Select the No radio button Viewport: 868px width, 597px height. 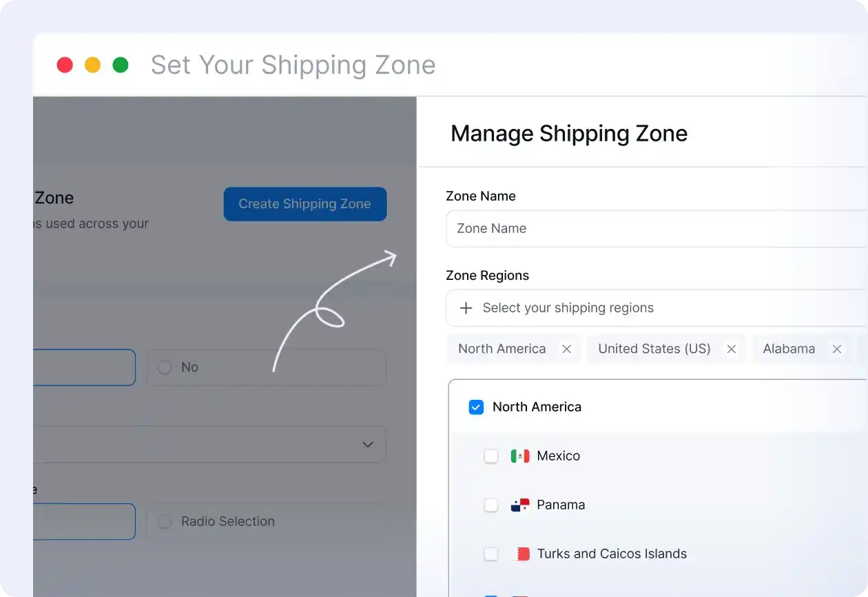(165, 367)
